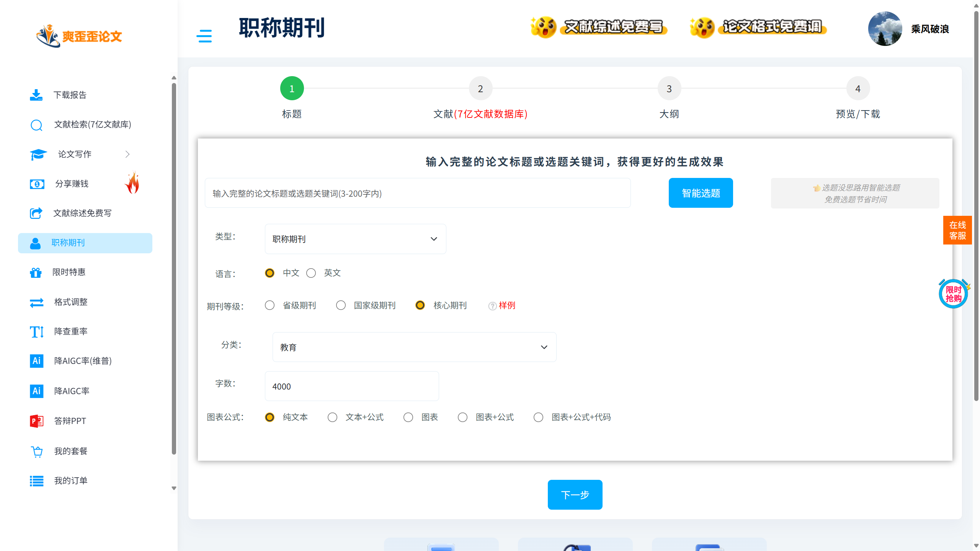Click the 文献检索 magnifier icon

tap(36, 125)
